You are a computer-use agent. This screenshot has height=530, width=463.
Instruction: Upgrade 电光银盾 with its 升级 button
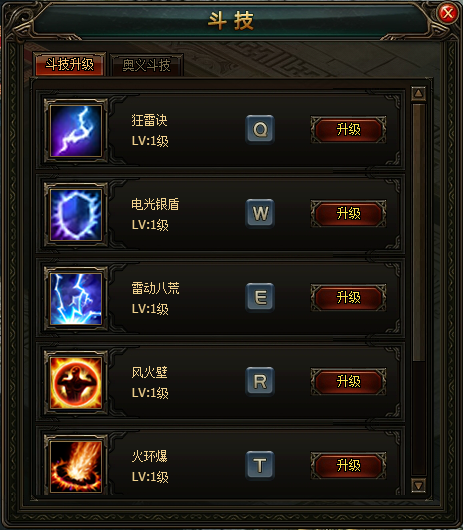[x=348, y=213]
